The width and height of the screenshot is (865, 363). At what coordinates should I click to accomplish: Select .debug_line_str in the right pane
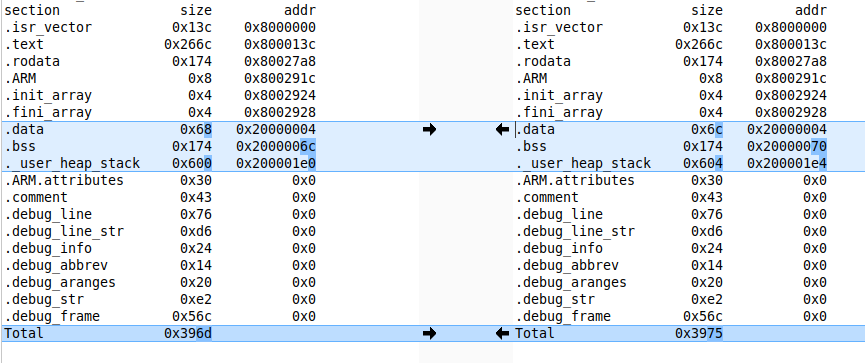(x=575, y=232)
